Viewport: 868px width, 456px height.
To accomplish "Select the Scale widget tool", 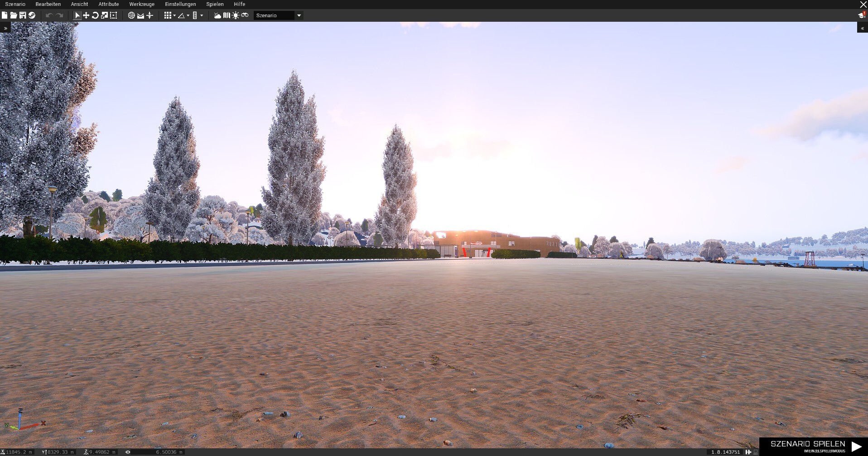I will [104, 15].
